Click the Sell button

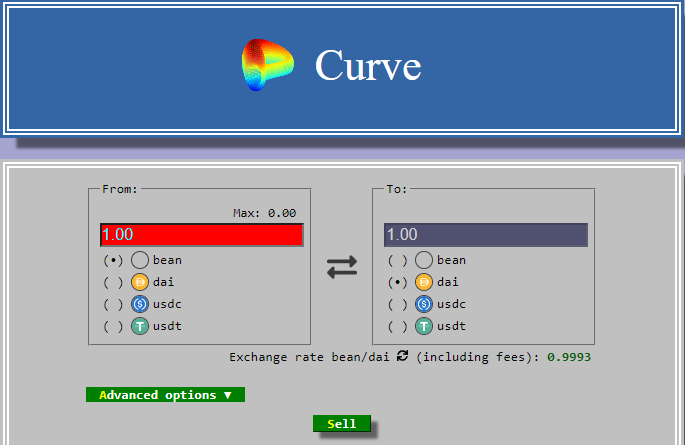pyautogui.click(x=342, y=424)
